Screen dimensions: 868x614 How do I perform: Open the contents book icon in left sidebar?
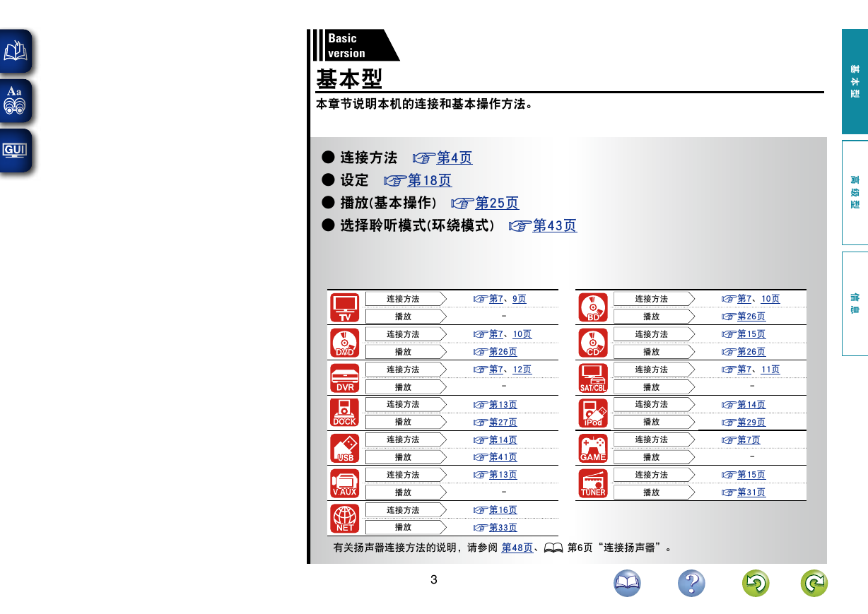16,52
